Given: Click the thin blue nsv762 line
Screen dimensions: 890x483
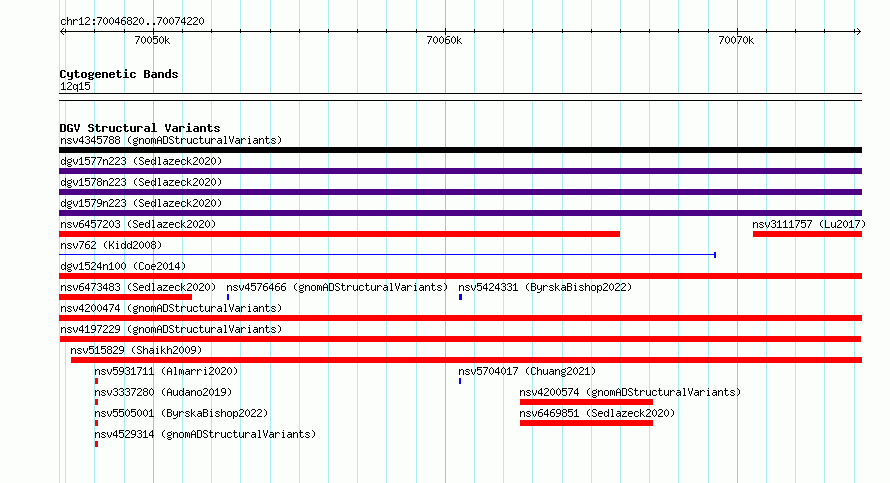Looking at the screenshot, I should [x=387, y=255].
